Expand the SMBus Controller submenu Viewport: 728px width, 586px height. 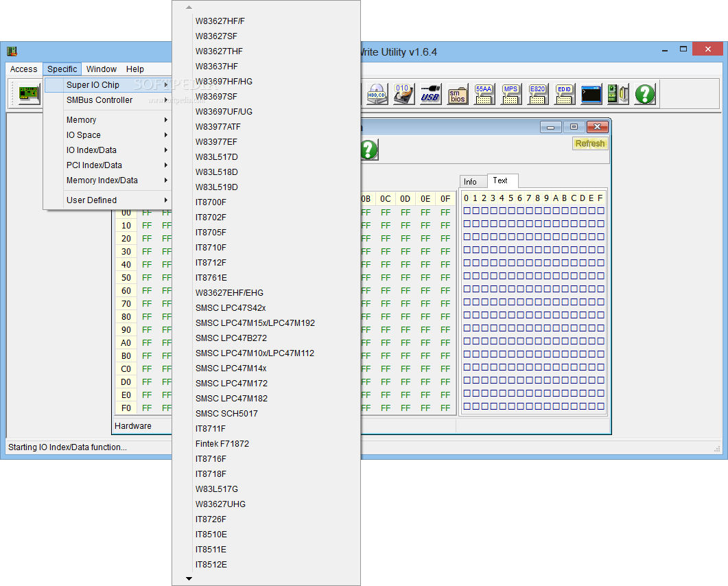(108, 100)
